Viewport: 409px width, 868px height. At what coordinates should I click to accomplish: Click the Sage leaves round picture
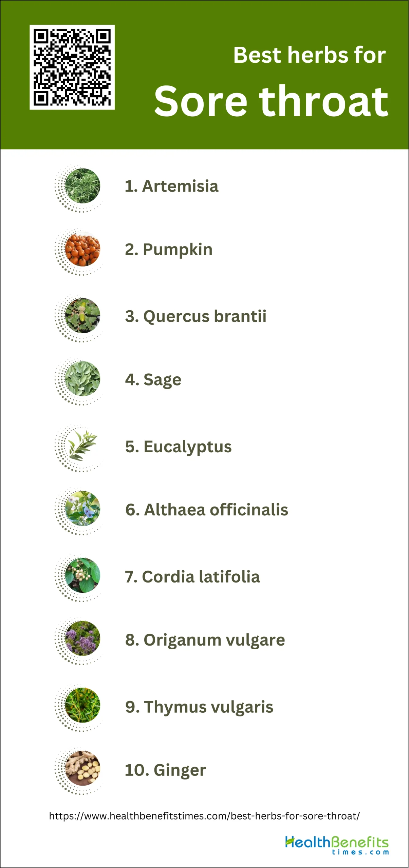pos(82,379)
